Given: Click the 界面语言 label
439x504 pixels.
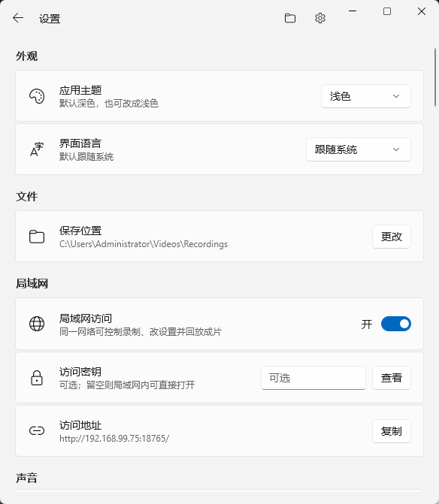Looking at the screenshot, I should tap(80, 143).
